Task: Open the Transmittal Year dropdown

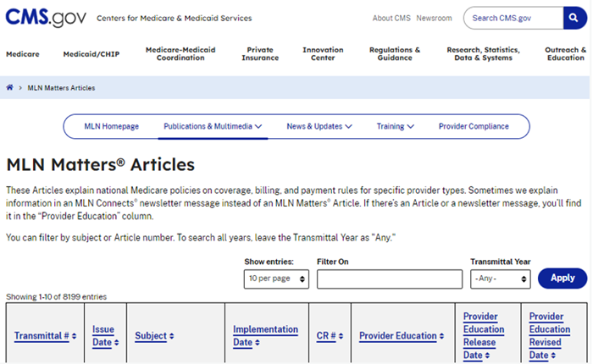Action: tap(501, 279)
